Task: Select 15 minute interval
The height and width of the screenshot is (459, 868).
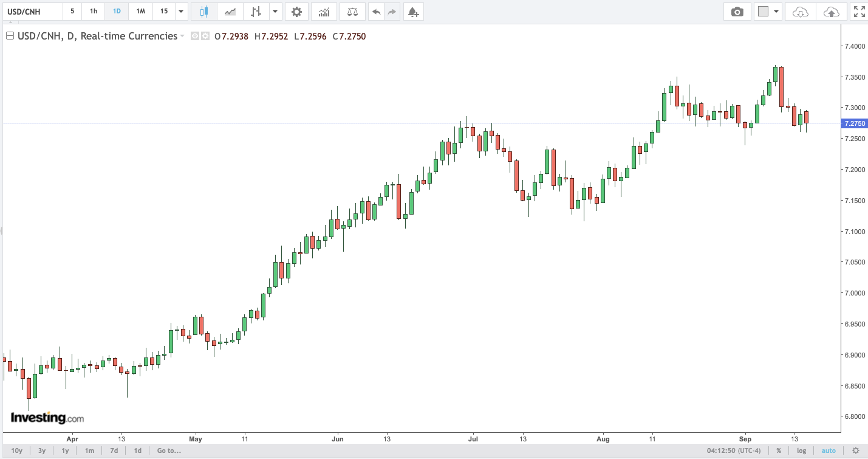Action: coord(164,12)
